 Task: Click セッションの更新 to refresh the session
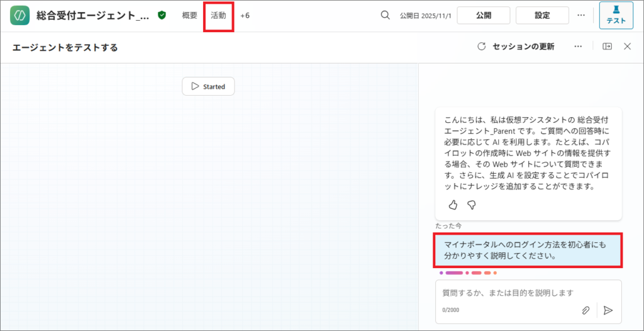point(516,47)
